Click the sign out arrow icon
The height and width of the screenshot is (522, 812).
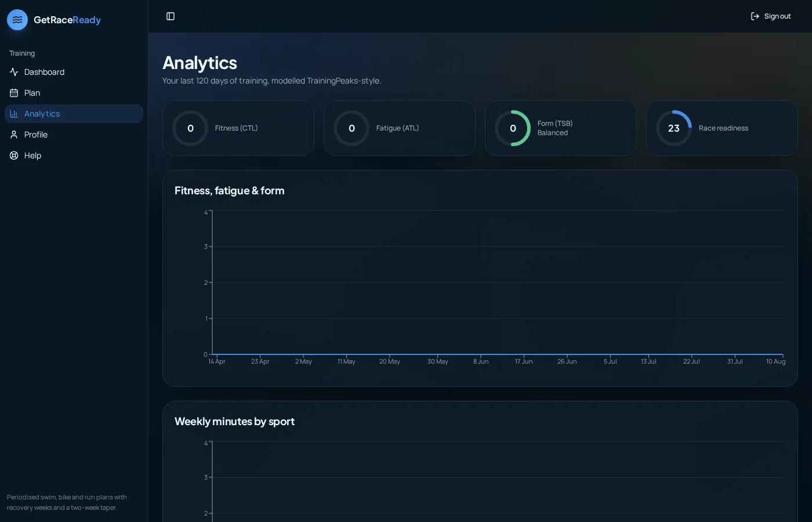click(755, 16)
